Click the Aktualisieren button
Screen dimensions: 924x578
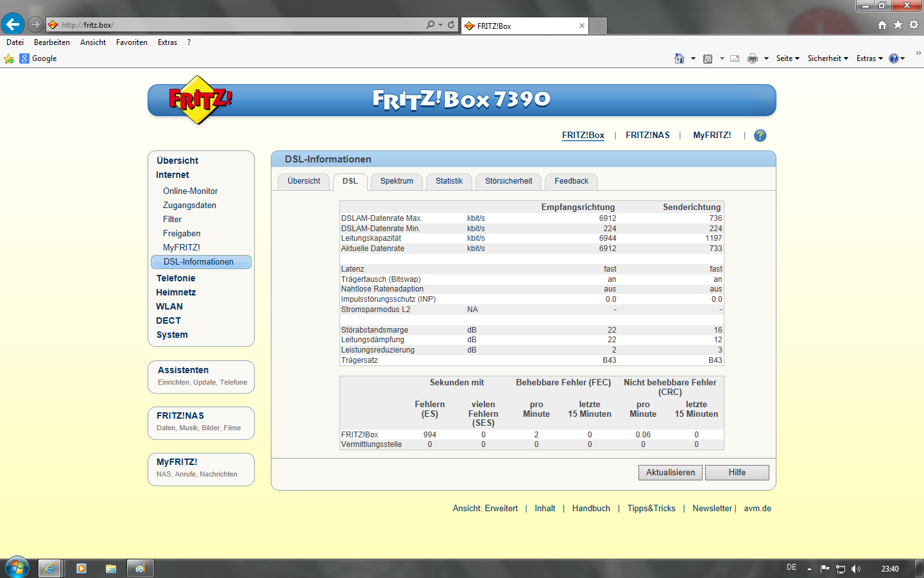point(671,473)
